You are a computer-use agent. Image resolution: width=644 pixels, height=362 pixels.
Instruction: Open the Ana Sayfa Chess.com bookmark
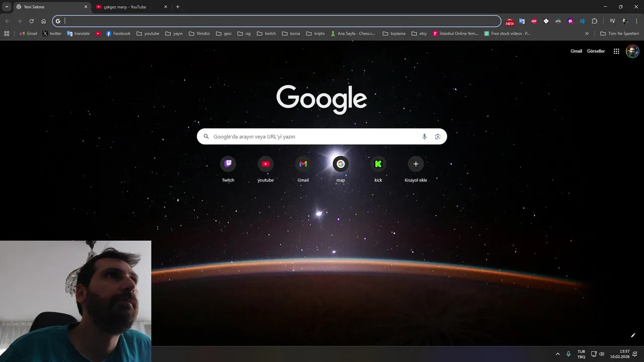353,34
